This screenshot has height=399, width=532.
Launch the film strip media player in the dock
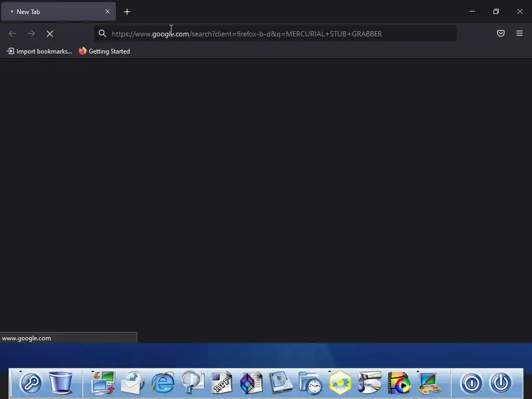click(400, 383)
